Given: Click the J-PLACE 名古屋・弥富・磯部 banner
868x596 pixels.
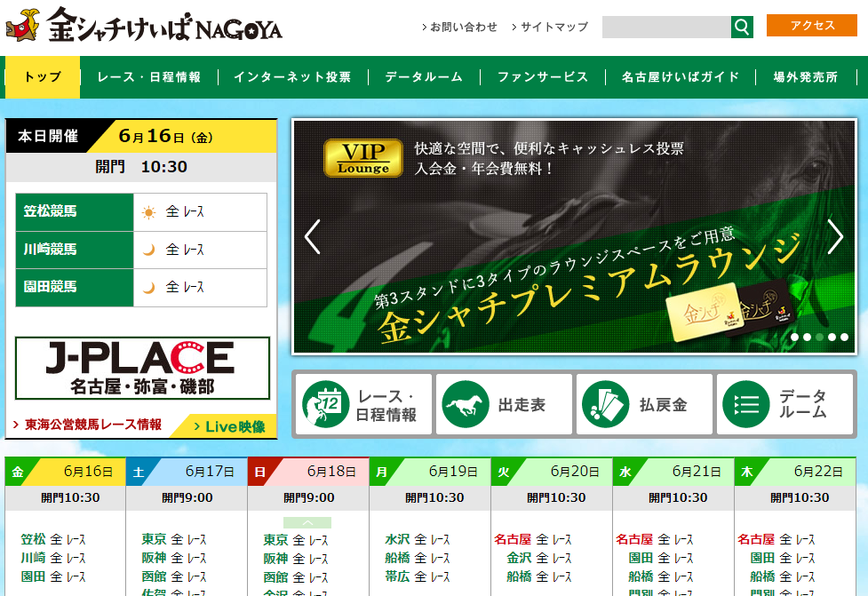Looking at the screenshot, I should click(x=142, y=368).
